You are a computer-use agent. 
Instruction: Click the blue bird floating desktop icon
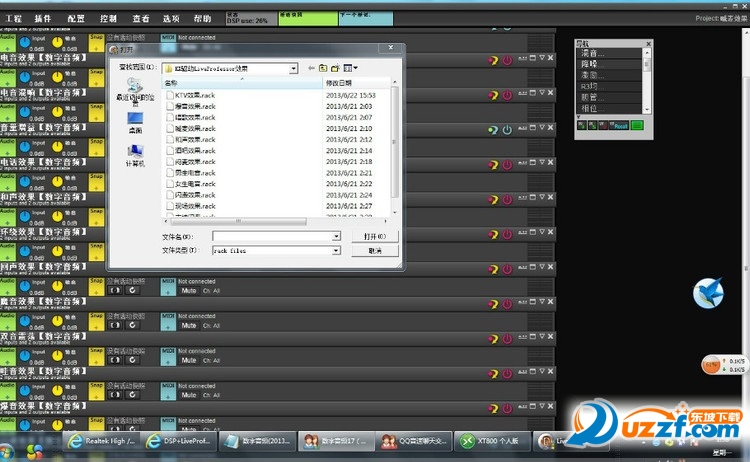[x=708, y=293]
